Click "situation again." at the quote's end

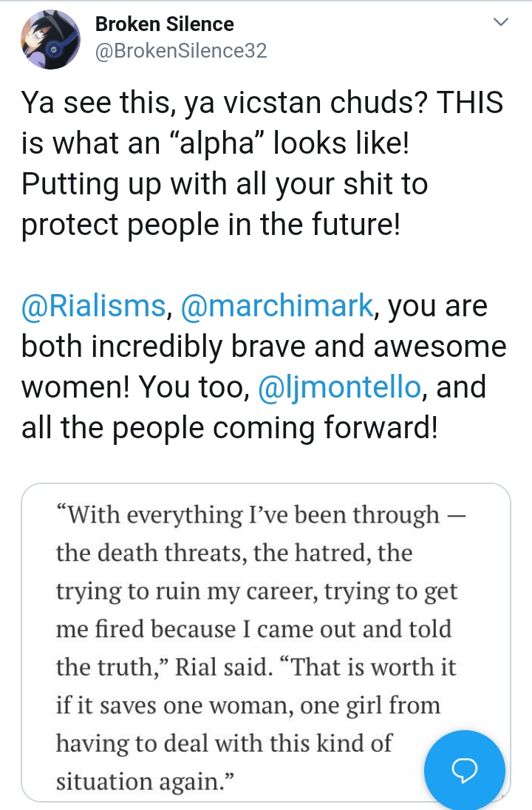[x=145, y=781]
